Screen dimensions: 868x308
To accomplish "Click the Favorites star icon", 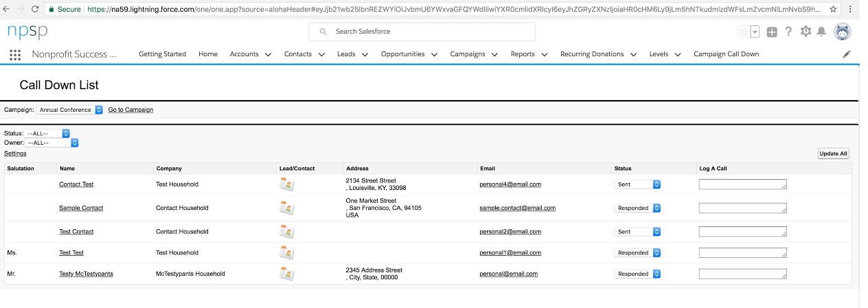I will point(744,32).
